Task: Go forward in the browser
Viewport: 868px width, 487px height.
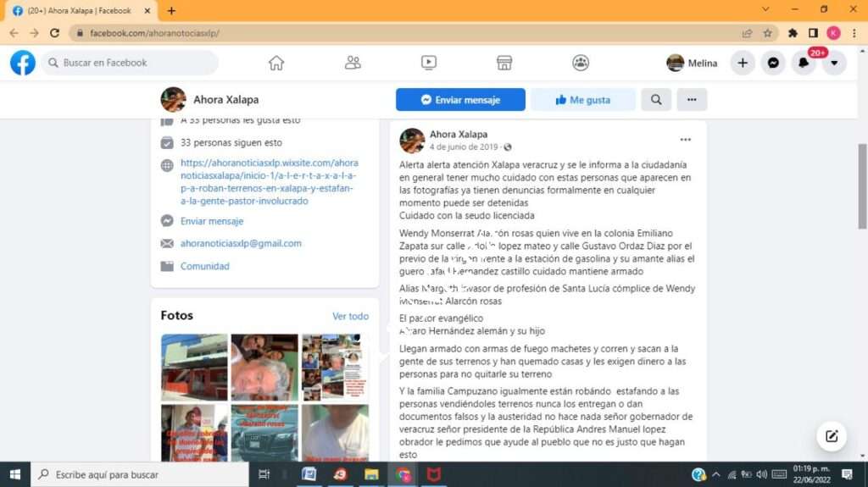Action: [34, 33]
